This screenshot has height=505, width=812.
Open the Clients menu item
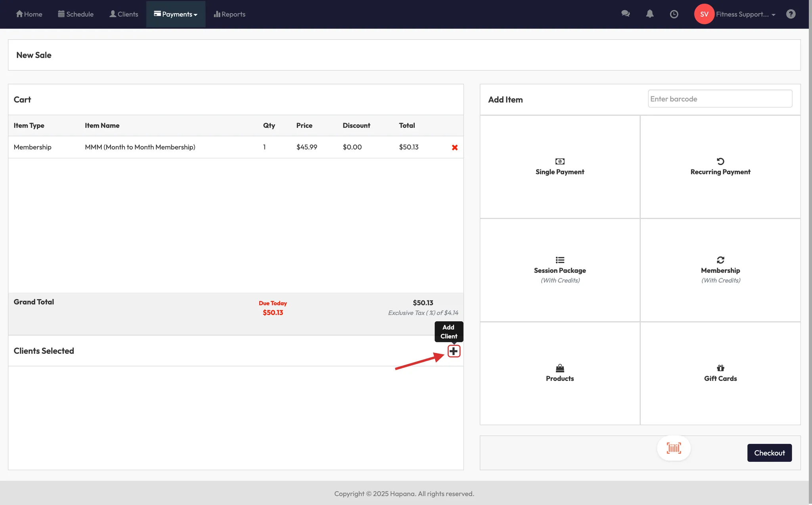[x=124, y=14]
